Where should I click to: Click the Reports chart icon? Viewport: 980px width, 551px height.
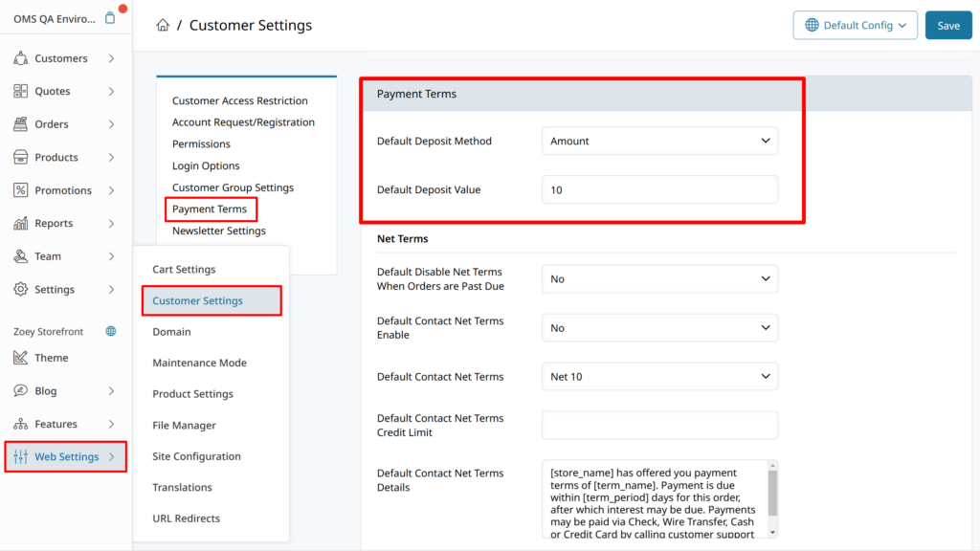(21, 223)
